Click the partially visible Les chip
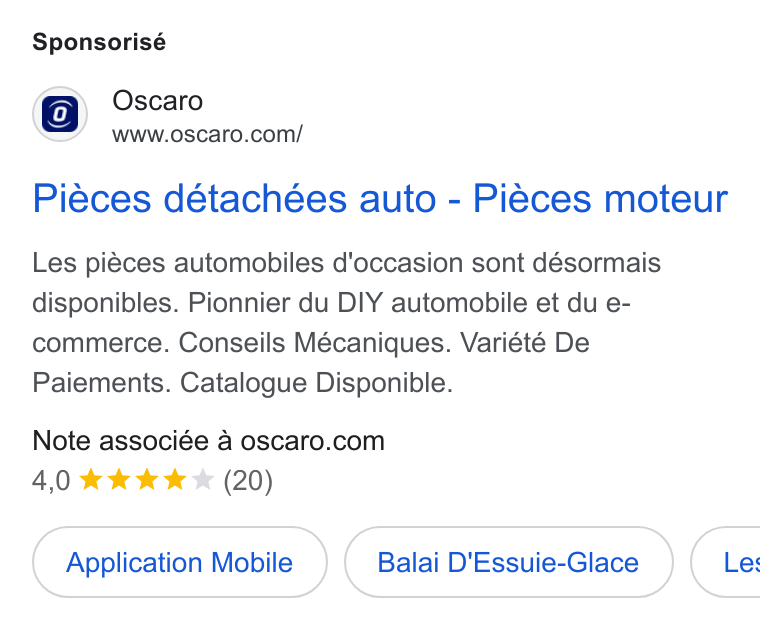This screenshot has height=630, width=760. click(x=726, y=562)
